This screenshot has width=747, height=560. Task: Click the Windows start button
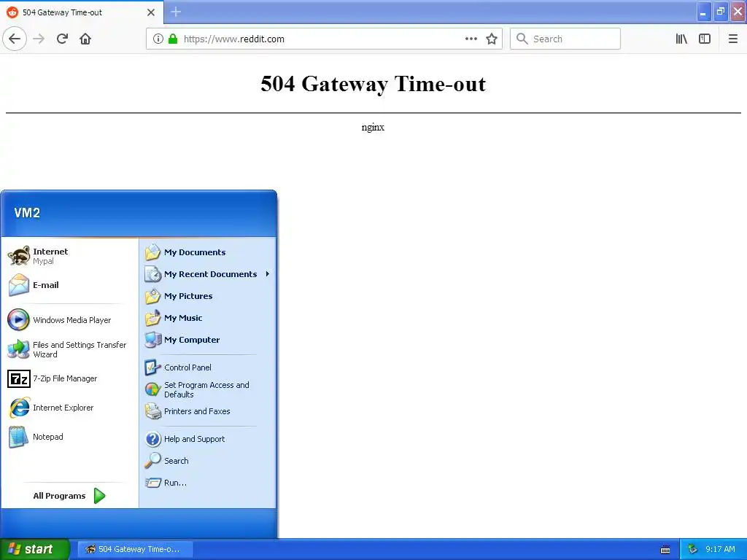click(34, 549)
